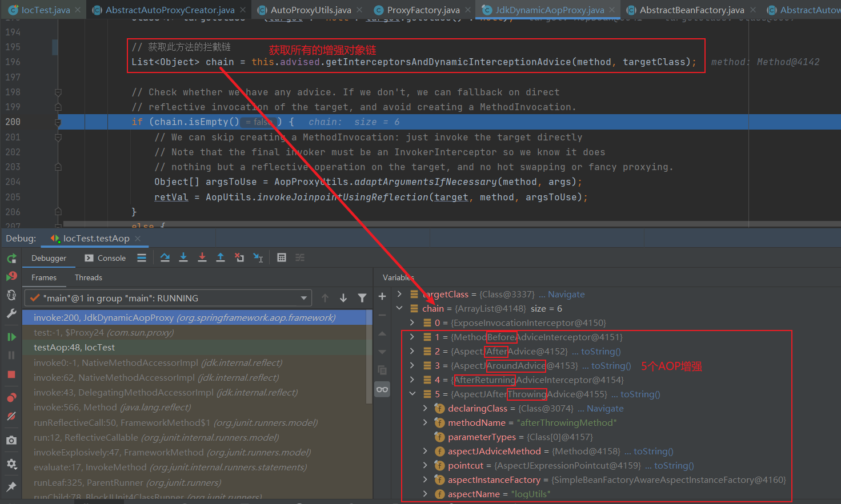This screenshot has width=841, height=504.
Task: Switch to ProxyFactory.java editor tab
Action: click(x=423, y=10)
